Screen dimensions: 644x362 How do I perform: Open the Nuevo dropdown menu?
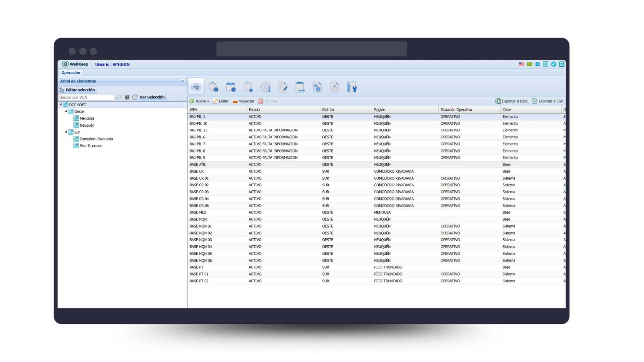tap(202, 101)
